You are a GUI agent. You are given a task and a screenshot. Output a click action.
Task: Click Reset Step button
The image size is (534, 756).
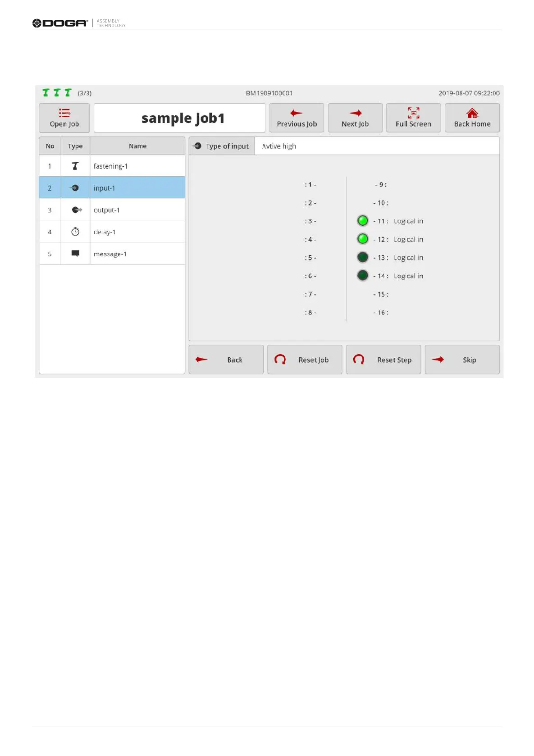[383, 360]
